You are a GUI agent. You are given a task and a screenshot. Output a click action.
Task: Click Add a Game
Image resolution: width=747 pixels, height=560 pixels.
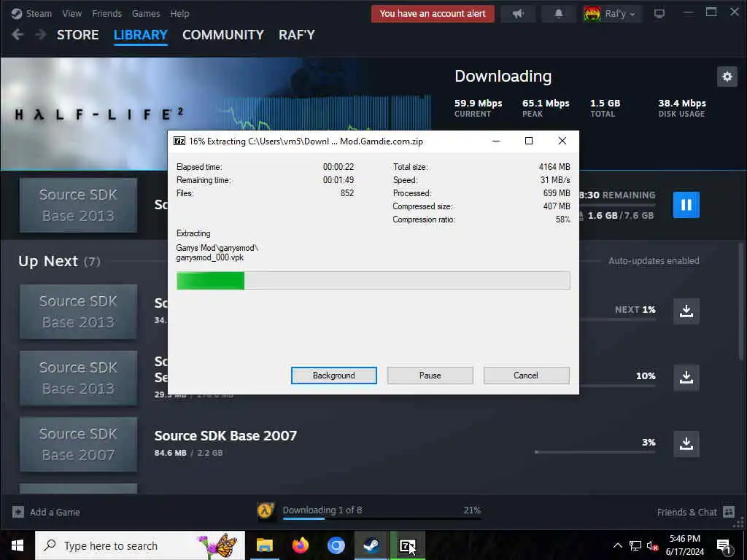[x=55, y=512]
